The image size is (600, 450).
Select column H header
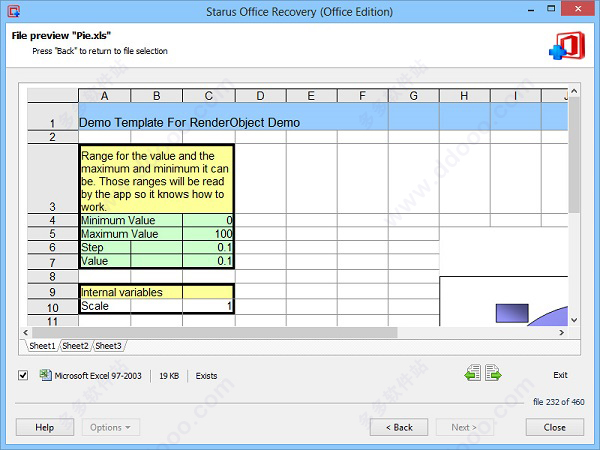(x=465, y=96)
